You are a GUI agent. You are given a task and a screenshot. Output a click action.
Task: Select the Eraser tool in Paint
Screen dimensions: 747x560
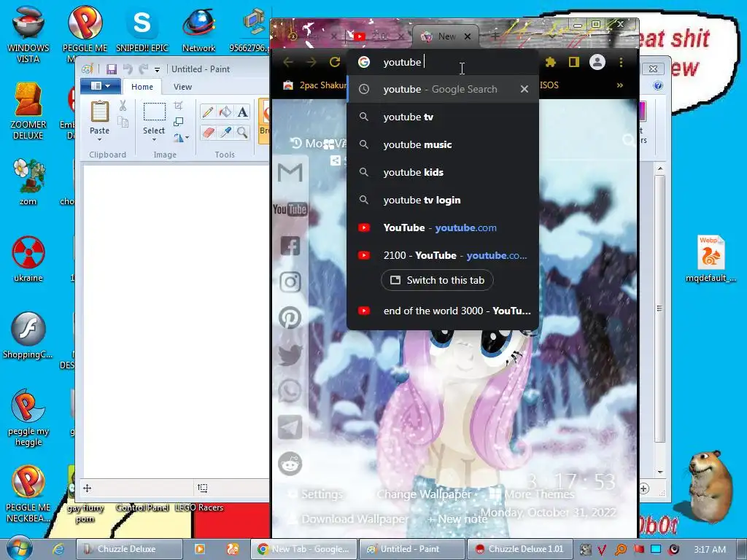208,132
